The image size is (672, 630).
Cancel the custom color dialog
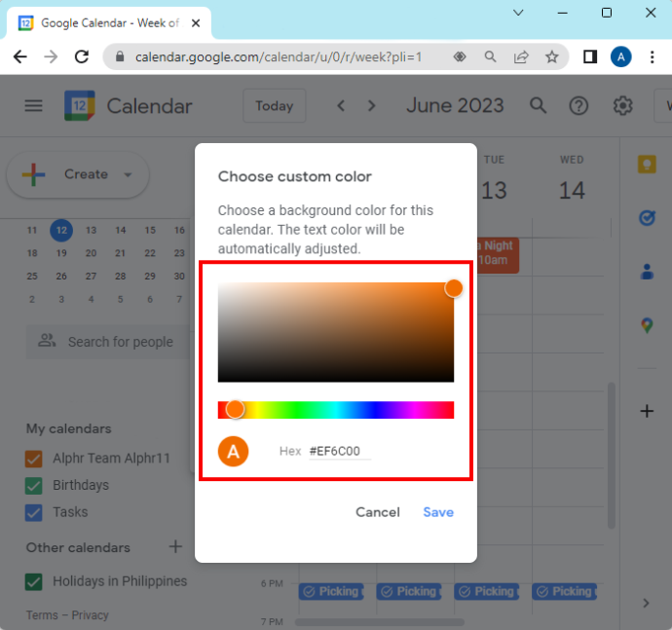click(378, 512)
